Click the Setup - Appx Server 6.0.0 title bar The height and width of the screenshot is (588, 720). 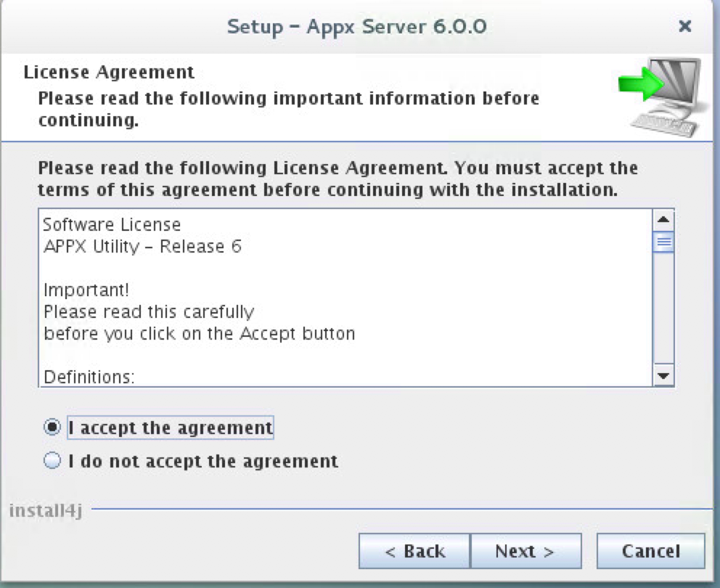point(359,26)
